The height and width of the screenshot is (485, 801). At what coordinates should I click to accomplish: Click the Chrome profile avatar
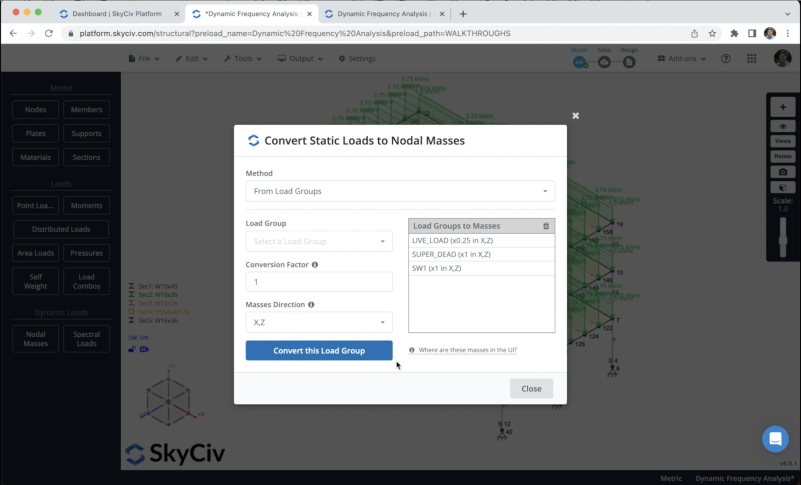pos(770,33)
